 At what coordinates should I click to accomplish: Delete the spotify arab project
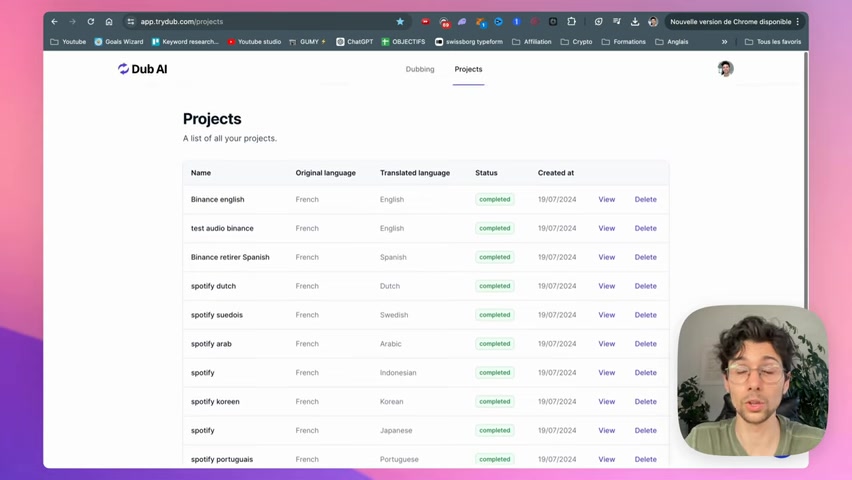646,344
